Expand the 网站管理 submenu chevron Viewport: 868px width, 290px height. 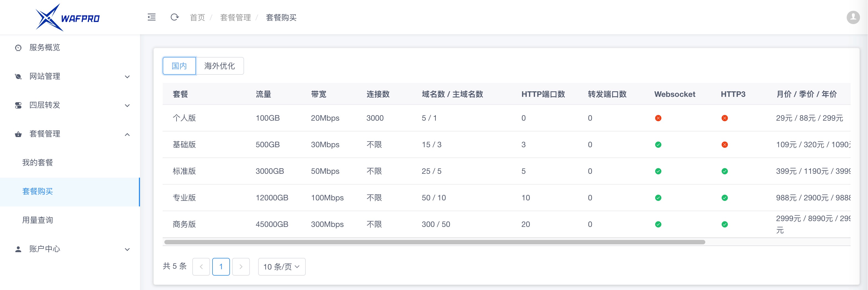(x=127, y=77)
